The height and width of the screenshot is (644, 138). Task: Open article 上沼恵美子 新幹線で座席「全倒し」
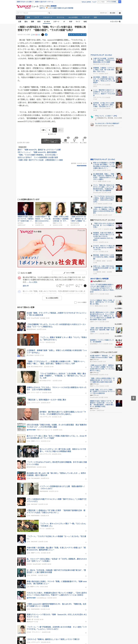click(57, 351)
